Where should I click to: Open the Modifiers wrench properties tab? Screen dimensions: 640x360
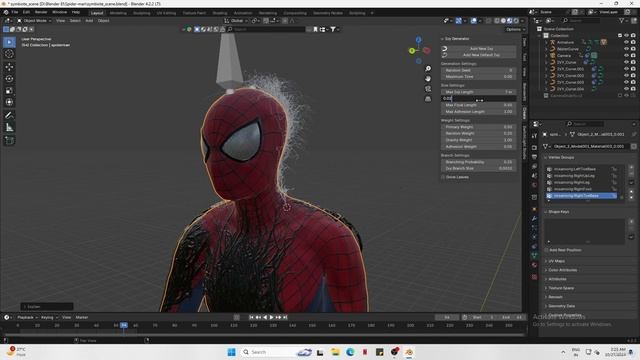pyautogui.click(x=534, y=219)
